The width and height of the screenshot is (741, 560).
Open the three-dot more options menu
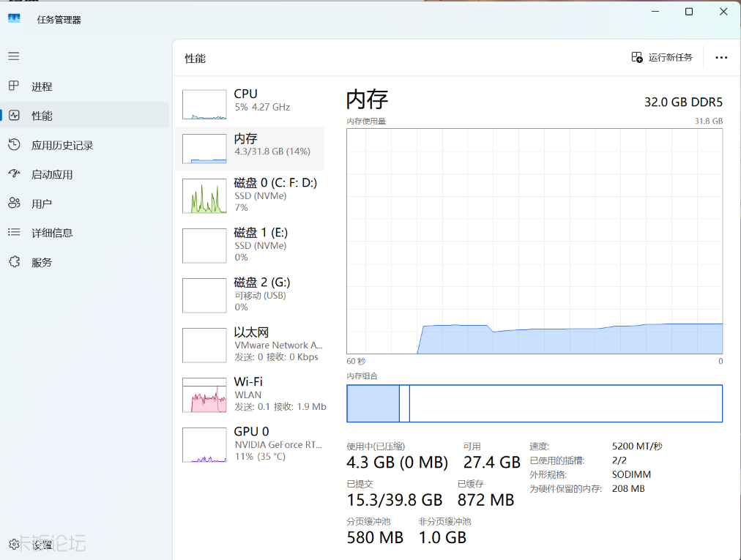click(x=721, y=58)
